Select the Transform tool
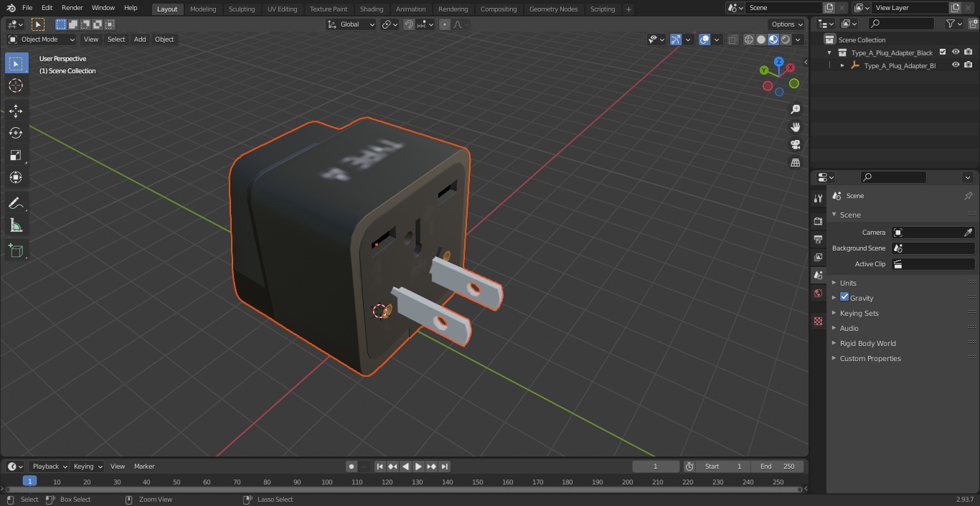The height and width of the screenshot is (506, 980). [16, 177]
